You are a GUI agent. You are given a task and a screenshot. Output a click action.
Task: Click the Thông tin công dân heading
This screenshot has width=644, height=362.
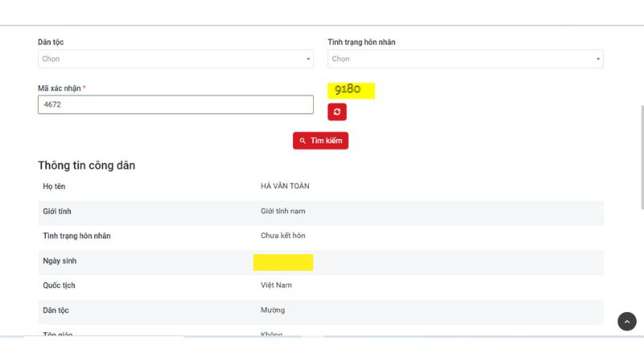86,166
